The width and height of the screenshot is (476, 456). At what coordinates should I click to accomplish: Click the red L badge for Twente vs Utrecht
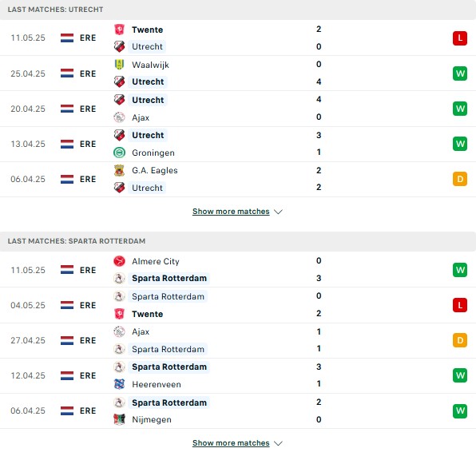(460, 38)
